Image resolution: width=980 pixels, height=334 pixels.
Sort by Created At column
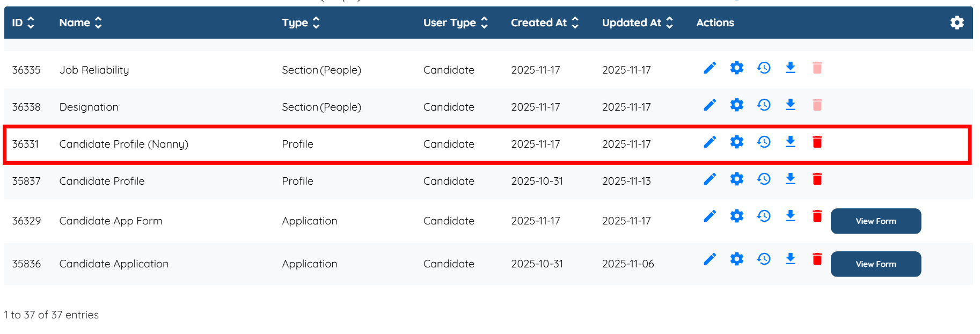544,23
